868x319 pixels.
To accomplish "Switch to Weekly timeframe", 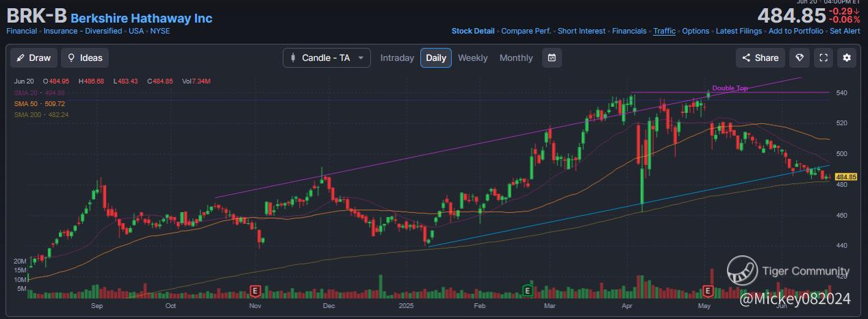I will 472,58.
